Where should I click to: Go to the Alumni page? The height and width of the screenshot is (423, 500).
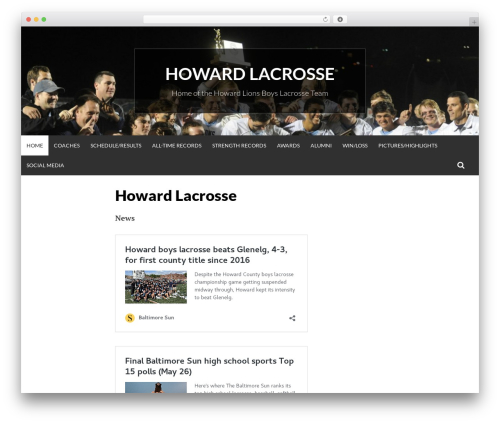click(x=321, y=146)
